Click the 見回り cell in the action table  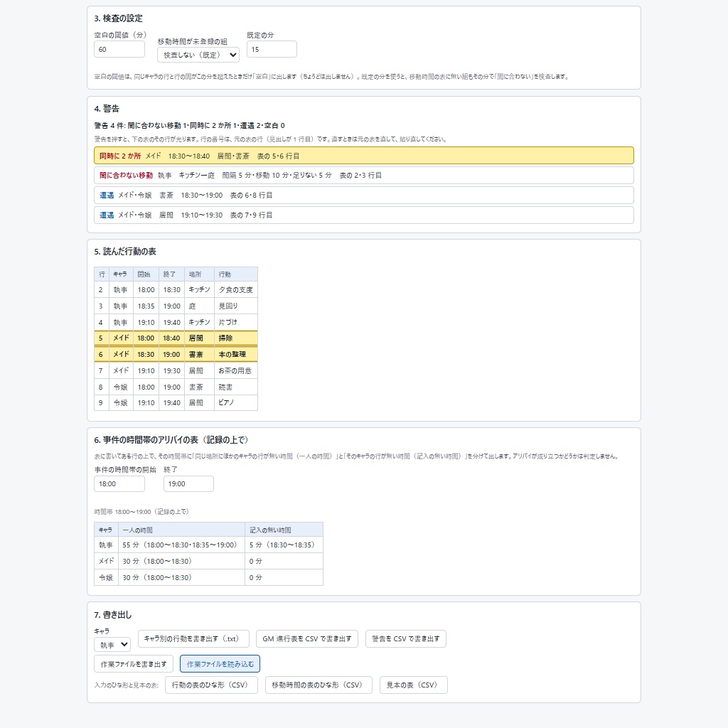pyautogui.click(x=236, y=306)
